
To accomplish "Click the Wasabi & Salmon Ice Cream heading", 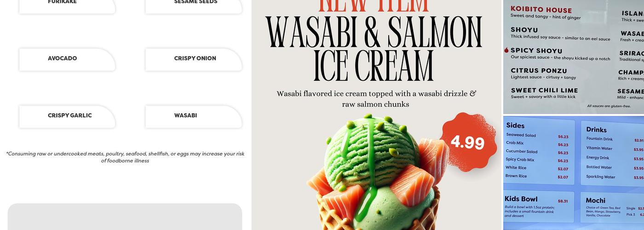I will pyautogui.click(x=374, y=49).
